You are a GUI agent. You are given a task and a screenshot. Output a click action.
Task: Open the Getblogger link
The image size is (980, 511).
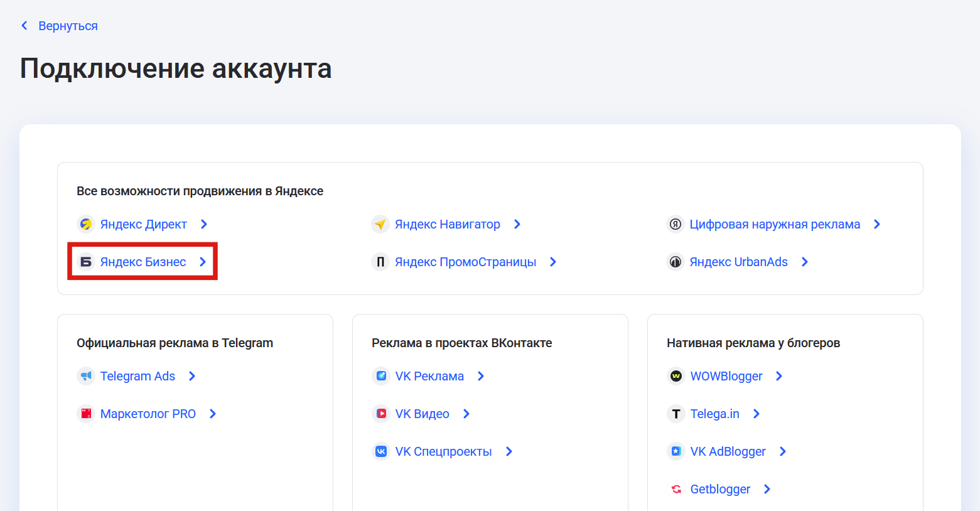[721, 489]
